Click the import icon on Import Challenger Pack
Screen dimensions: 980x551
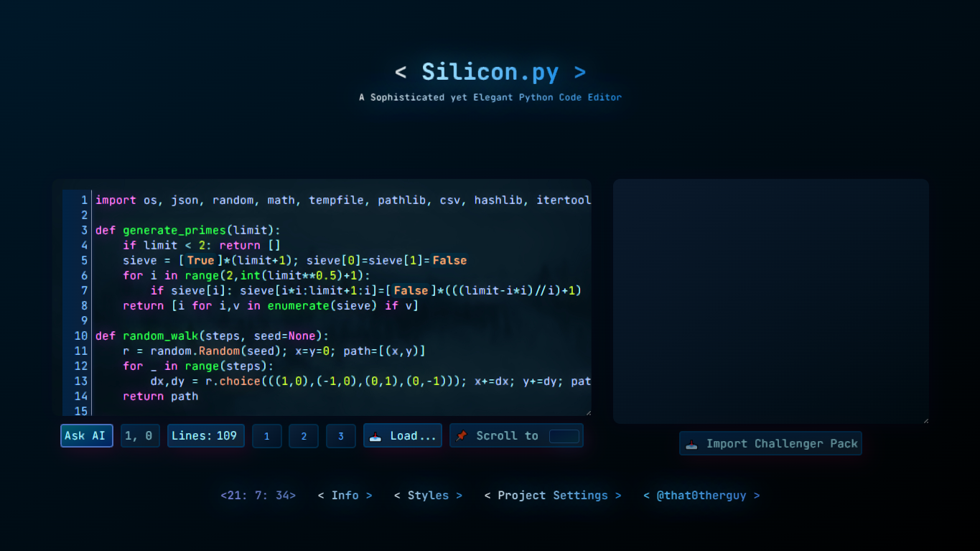[x=691, y=443]
